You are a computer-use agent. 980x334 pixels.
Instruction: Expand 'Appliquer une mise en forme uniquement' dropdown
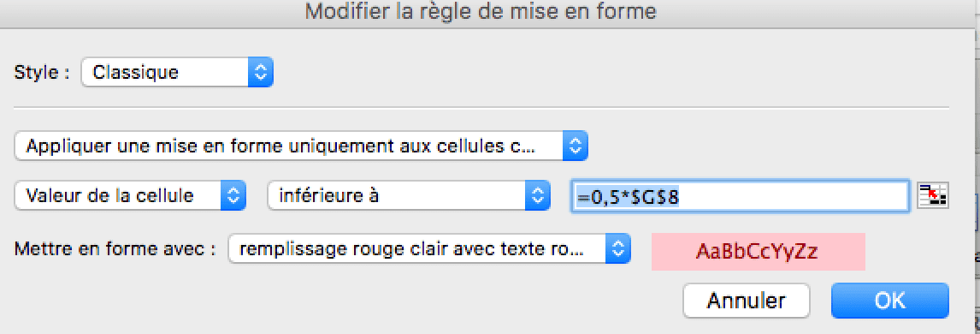[x=301, y=146]
